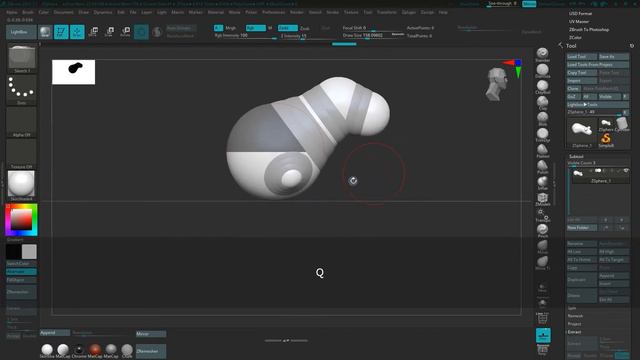Screen dimensions: 640x360
Task: Toggle the Zsub mode button
Action: coord(304,28)
